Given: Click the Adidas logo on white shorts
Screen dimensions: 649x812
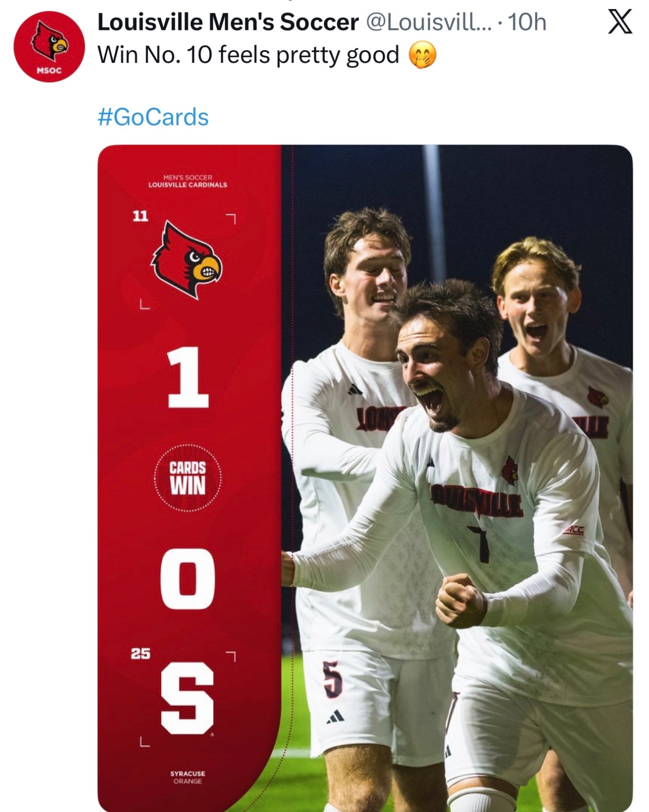Looking at the screenshot, I should [x=336, y=716].
